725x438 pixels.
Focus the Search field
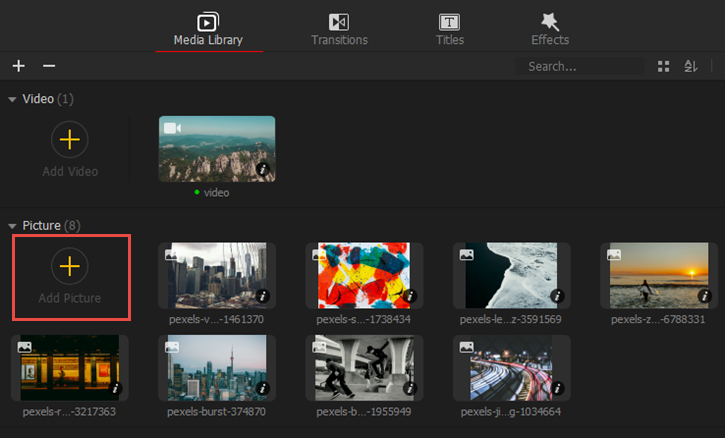click(x=579, y=67)
